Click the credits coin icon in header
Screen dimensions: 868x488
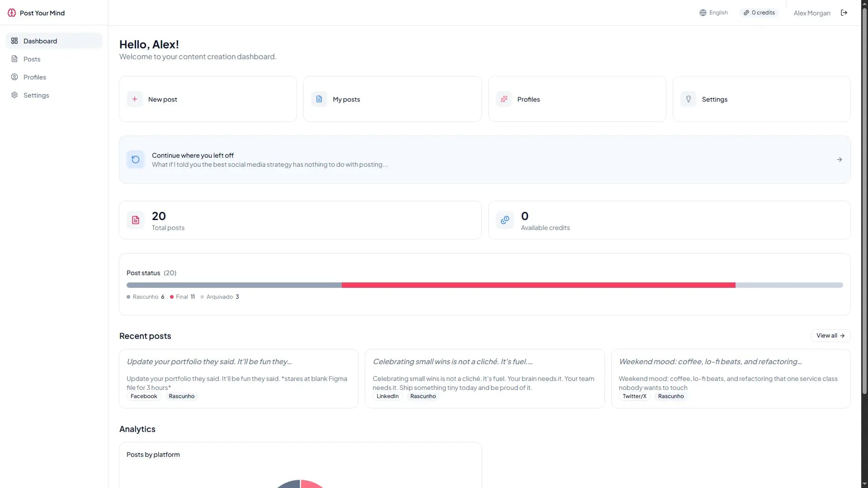(x=746, y=13)
